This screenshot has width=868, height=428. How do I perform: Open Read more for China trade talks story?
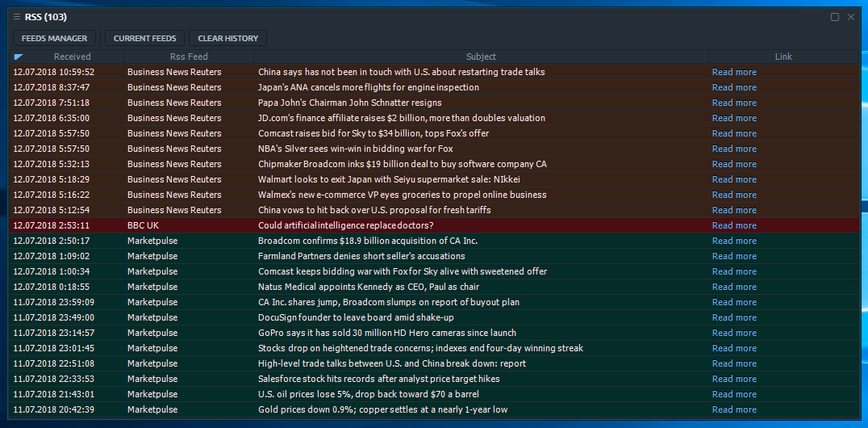click(734, 72)
